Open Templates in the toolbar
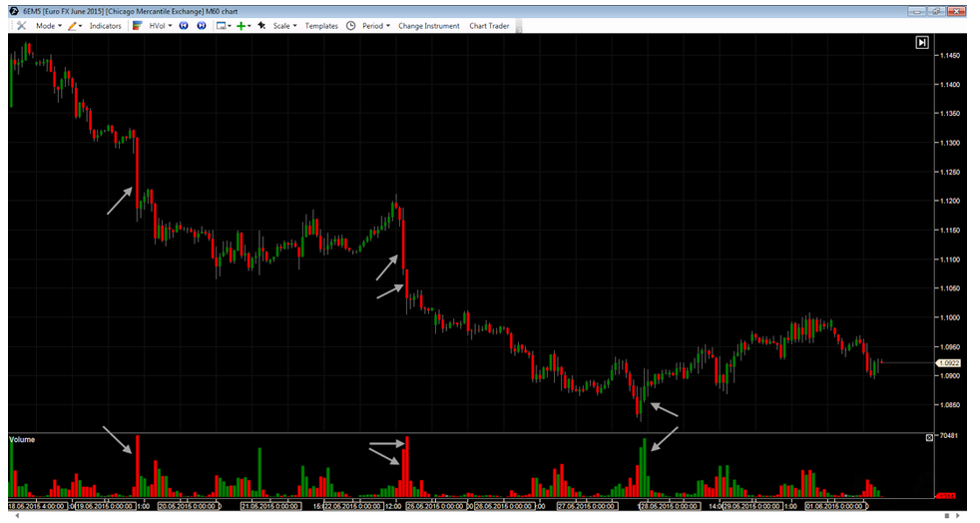980x523 pixels. pos(321,26)
